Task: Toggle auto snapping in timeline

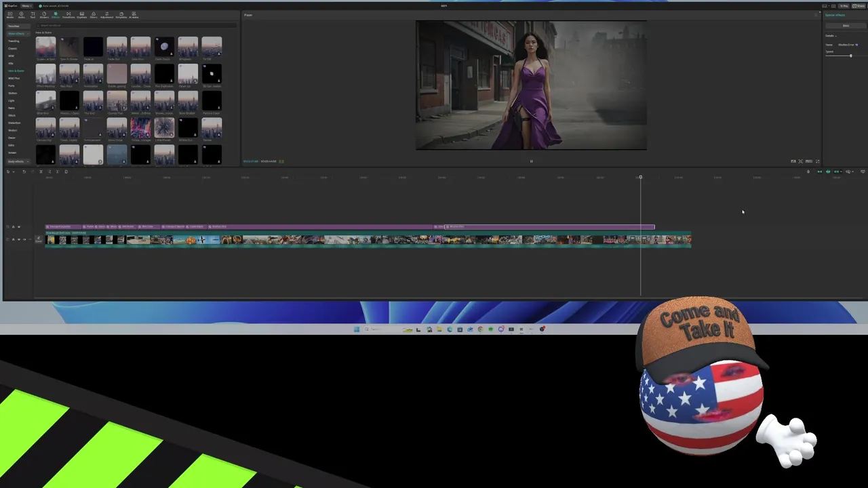Action: [x=828, y=171]
